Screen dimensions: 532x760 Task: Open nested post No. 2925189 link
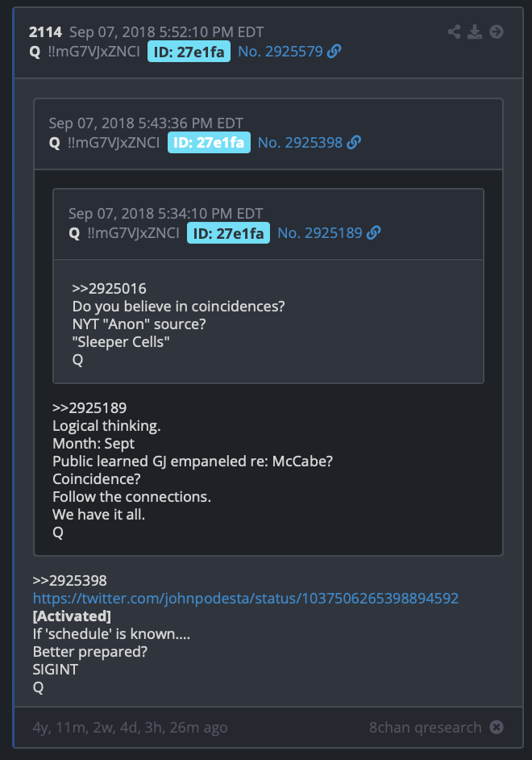pos(320,233)
